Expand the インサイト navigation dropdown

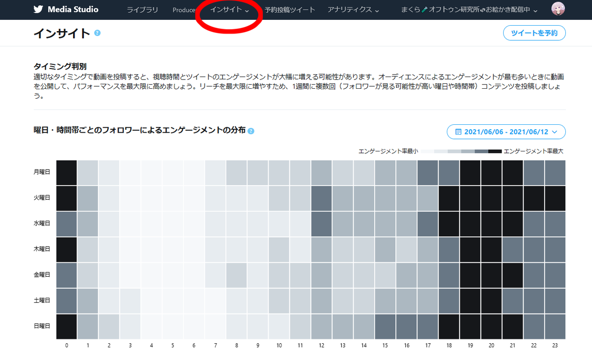229,9
